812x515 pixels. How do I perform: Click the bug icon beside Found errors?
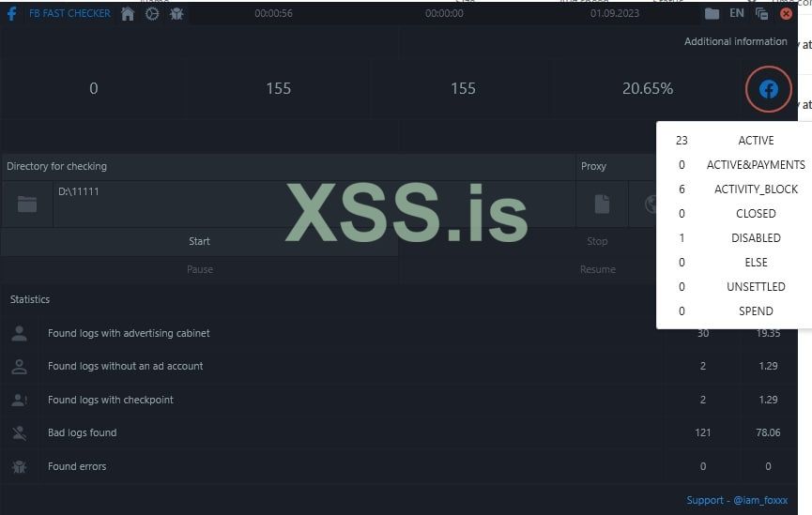click(x=19, y=466)
